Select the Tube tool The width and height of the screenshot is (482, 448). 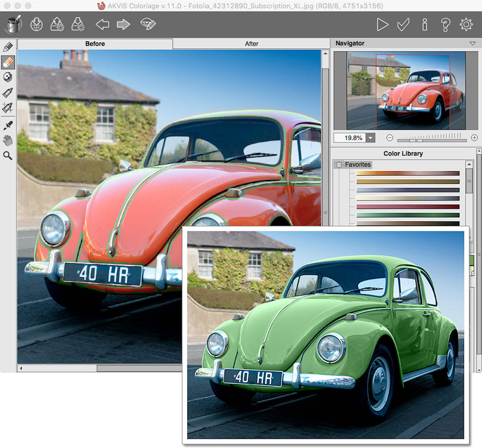tap(8, 93)
